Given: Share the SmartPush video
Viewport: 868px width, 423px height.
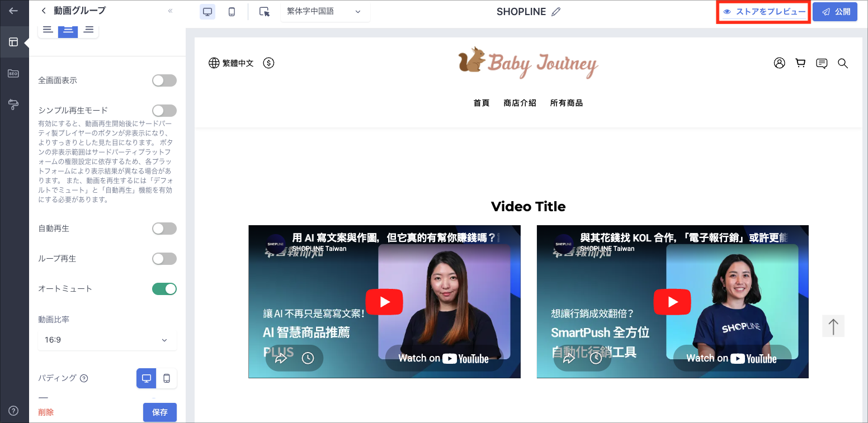Looking at the screenshot, I should 569,358.
